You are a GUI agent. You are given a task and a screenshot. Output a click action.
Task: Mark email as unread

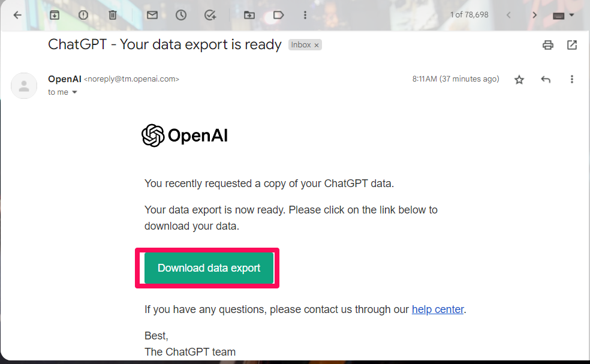[152, 15]
